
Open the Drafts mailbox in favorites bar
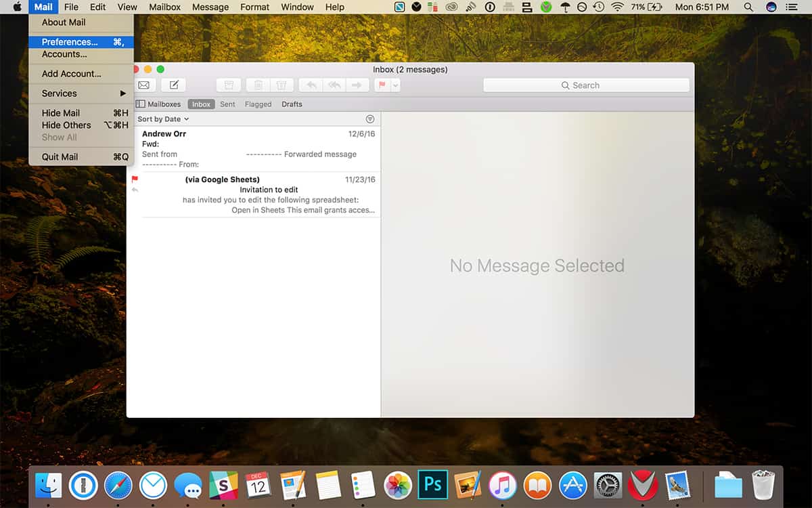(292, 104)
